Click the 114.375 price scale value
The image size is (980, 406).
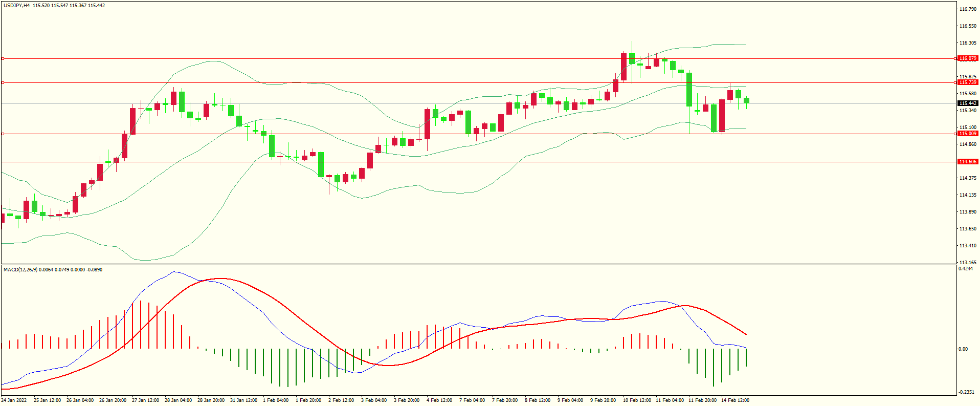[x=968, y=178]
